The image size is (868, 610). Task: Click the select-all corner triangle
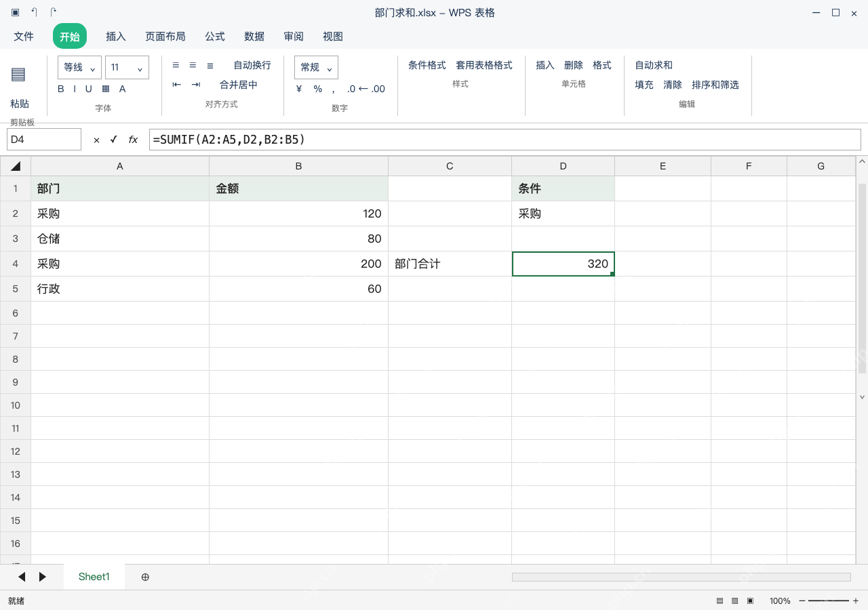[16, 166]
